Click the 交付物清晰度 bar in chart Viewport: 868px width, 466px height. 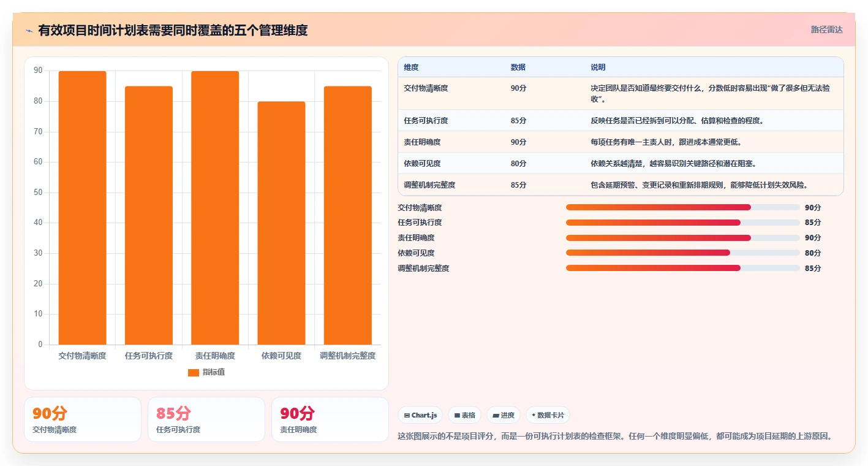click(x=82, y=208)
